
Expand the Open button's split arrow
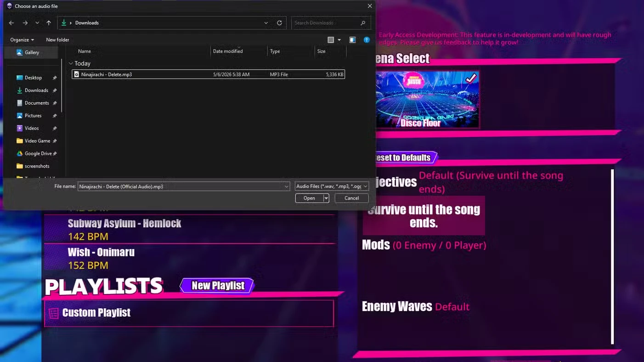(x=326, y=198)
